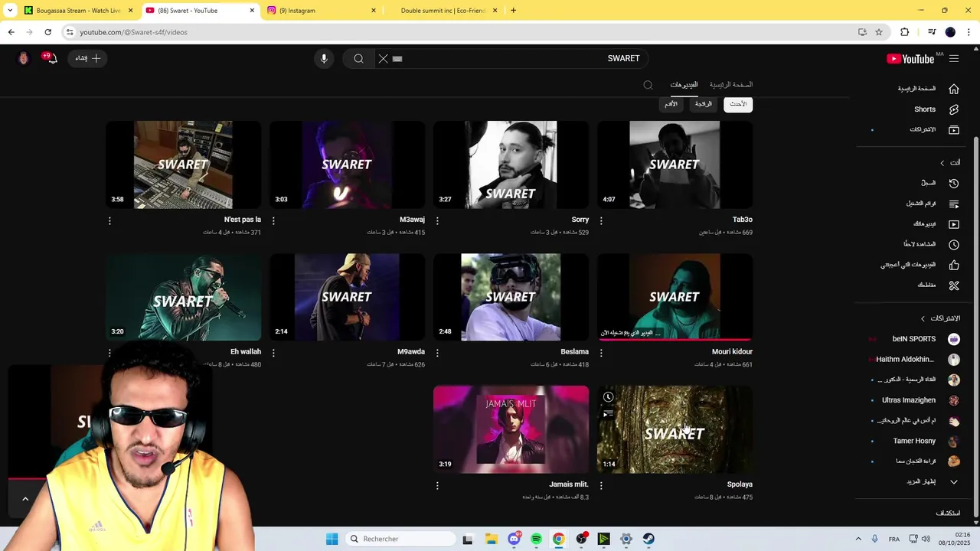Click the voice search microphone
The height and width of the screenshot is (551, 980).
pyautogui.click(x=324, y=59)
